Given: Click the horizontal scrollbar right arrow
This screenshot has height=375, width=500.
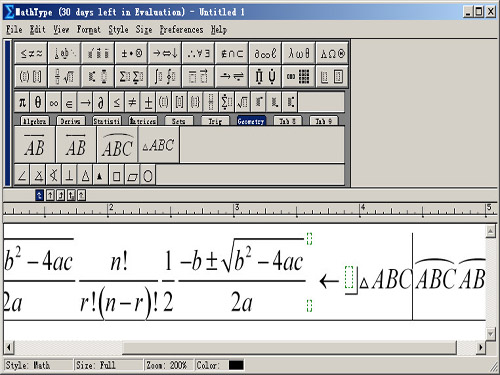Looking at the screenshot, I should pos(480,347).
